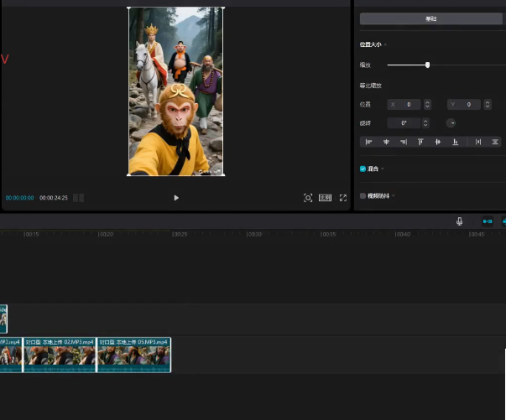Click the scale slider handle
The image size is (506, 420).
click(427, 65)
